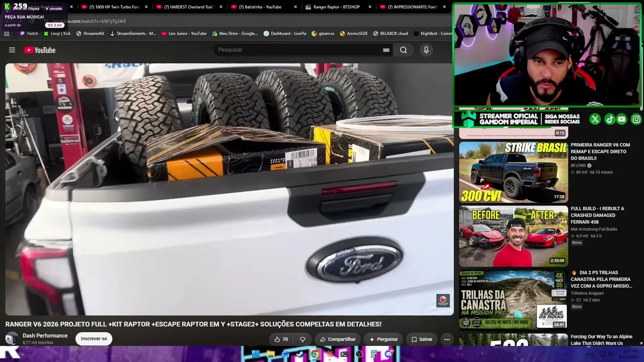Open more actions three-dot menu

[447, 339]
